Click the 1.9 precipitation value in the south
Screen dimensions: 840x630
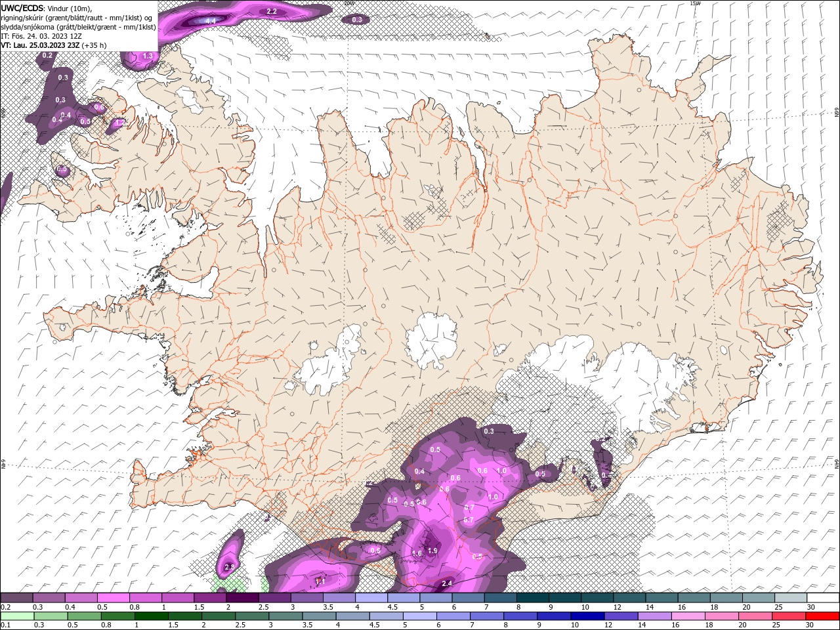point(432,551)
